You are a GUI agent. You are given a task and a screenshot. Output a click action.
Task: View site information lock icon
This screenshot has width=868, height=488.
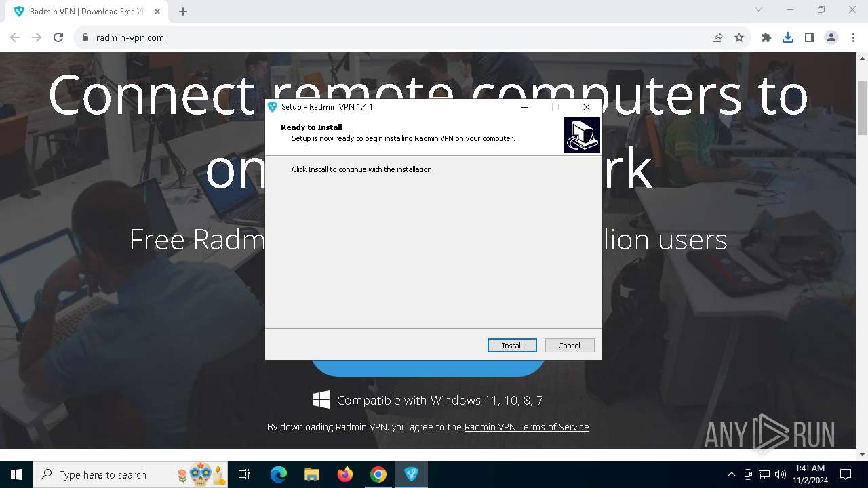pos(85,37)
